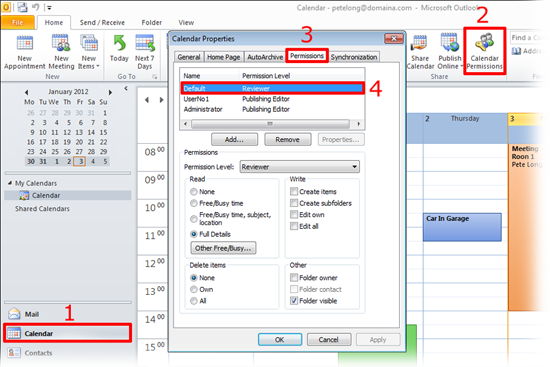Click the calendar view forward arrow
Screen dimensions: 550x367
coord(161,100)
